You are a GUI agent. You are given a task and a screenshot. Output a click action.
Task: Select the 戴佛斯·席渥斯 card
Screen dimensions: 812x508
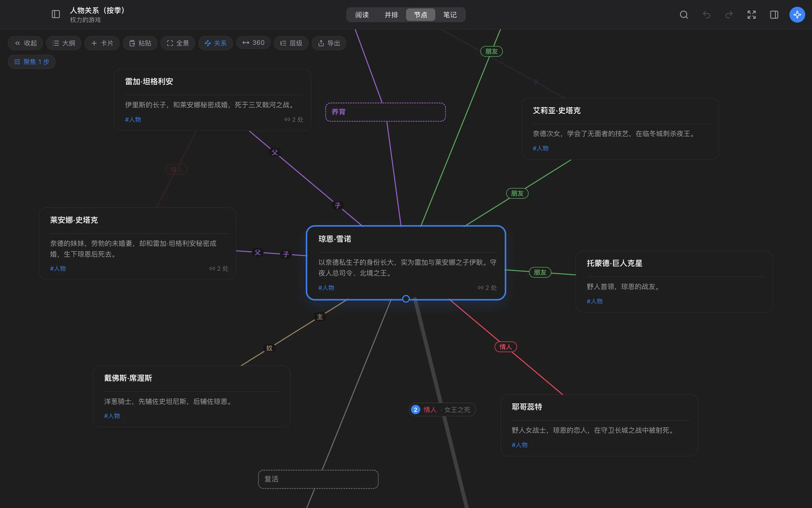click(x=191, y=396)
